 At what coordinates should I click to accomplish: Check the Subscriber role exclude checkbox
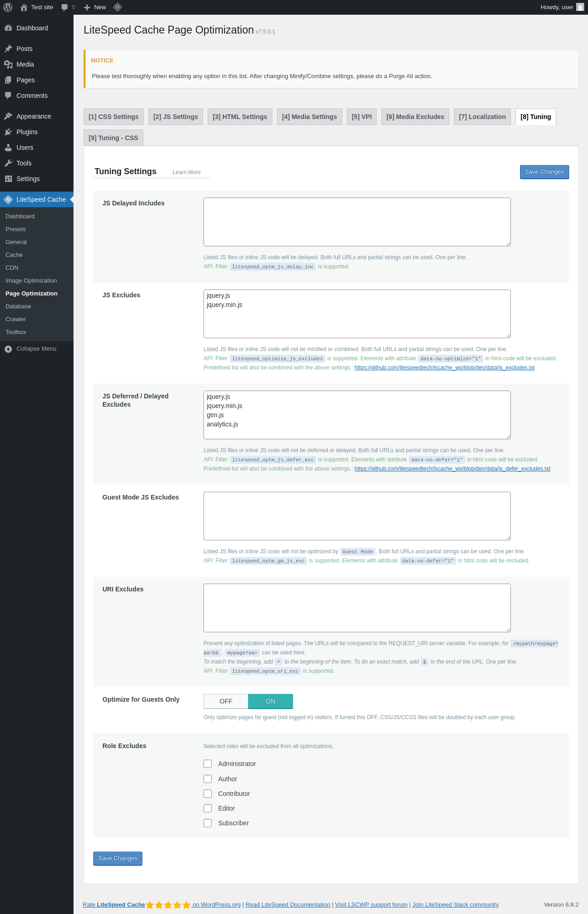click(208, 823)
